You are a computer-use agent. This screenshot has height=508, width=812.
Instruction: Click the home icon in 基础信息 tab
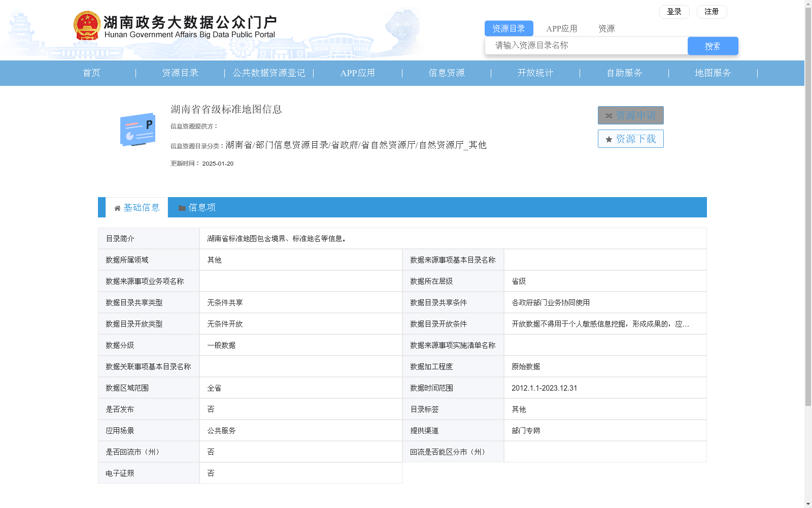pyautogui.click(x=117, y=208)
